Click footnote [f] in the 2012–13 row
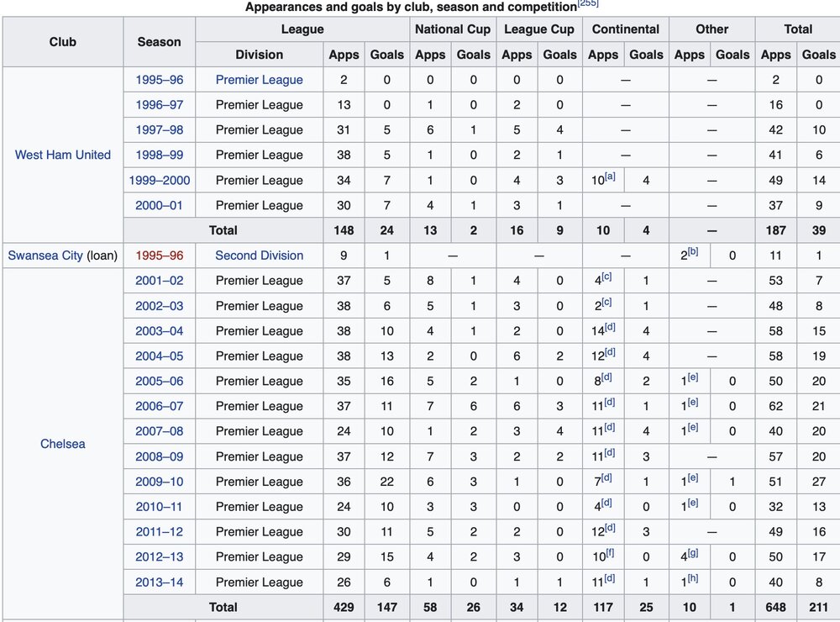This screenshot has width=840, height=622. (610, 553)
